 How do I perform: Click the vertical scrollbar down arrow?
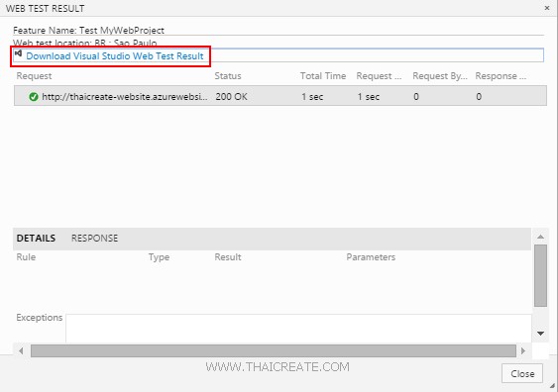[540, 334]
